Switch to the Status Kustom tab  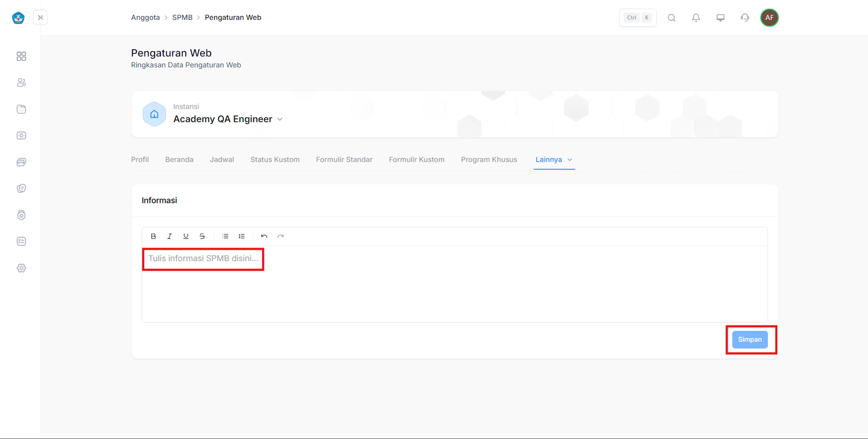(x=275, y=159)
